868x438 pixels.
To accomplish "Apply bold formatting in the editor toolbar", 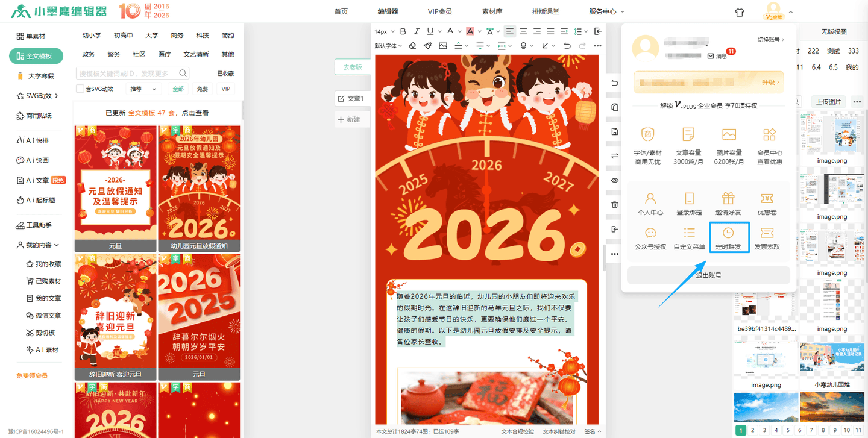I will [403, 31].
